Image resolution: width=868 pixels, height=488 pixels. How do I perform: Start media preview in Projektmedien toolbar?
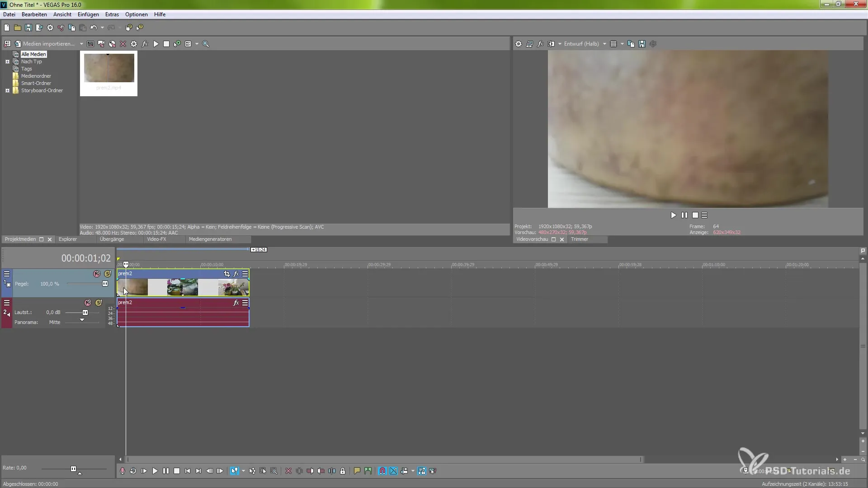tap(156, 44)
